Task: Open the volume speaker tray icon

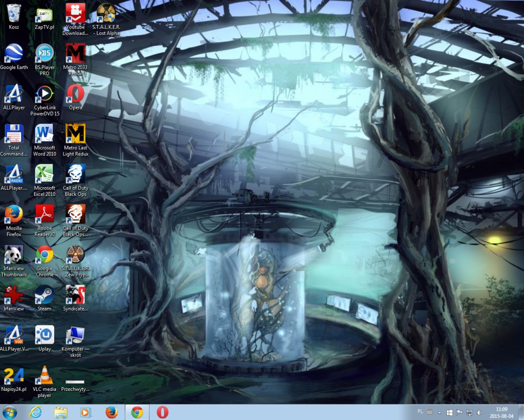Action: coord(479,413)
